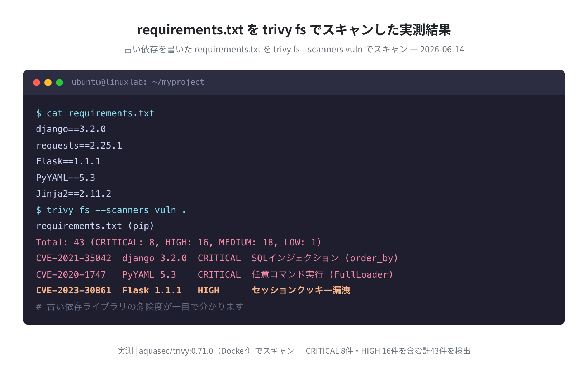This screenshot has height=371, width=588.
Task: Click the comment line '# 古い依存ライブラリの危険度が一目で分かります'
Action: tap(140, 307)
